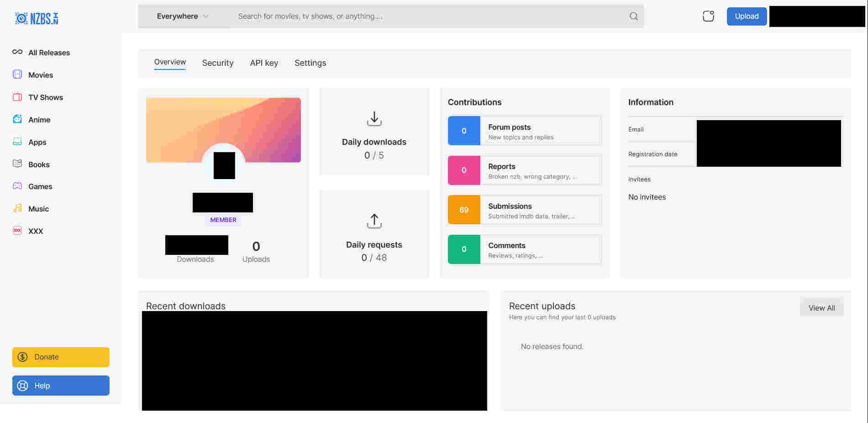Switch to the Security tab
This screenshot has height=423, width=868.
click(218, 63)
